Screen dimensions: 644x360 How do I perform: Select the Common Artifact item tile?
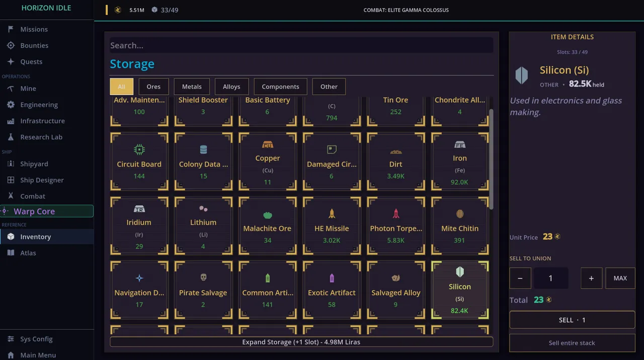coord(268,290)
